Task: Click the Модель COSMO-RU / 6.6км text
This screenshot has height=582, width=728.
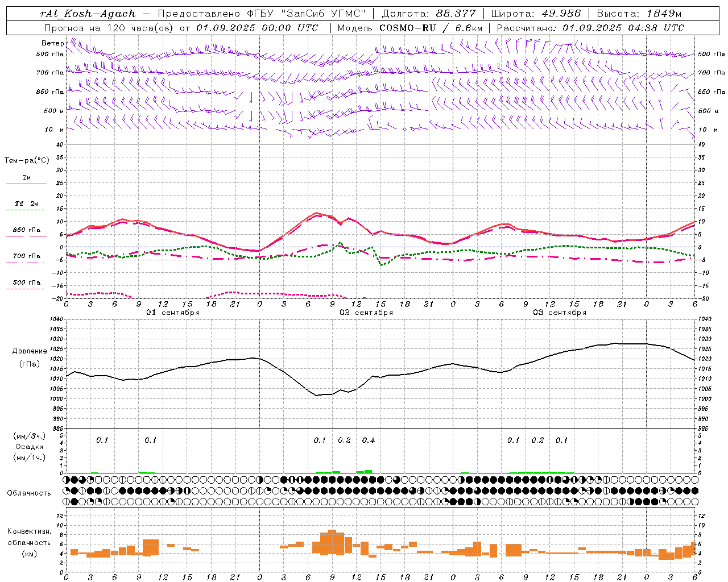Action: pyautogui.click(x=410, y=28)
